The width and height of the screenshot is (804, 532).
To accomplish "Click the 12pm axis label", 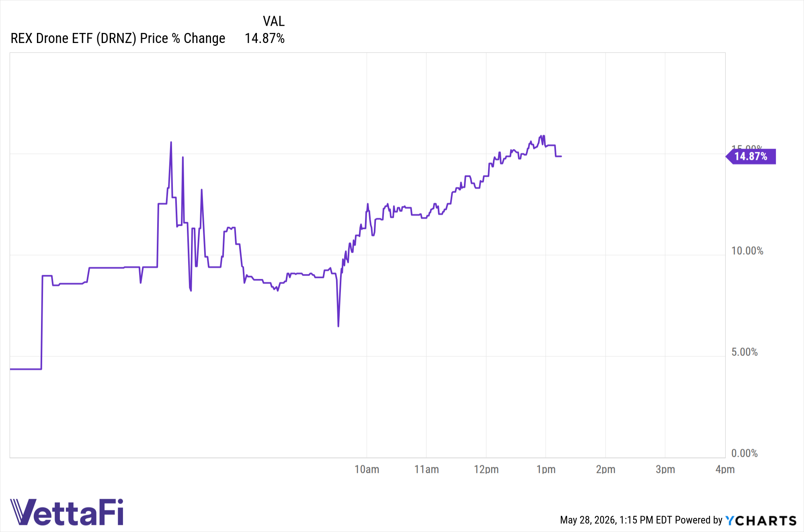I will (x=486, y=469).
